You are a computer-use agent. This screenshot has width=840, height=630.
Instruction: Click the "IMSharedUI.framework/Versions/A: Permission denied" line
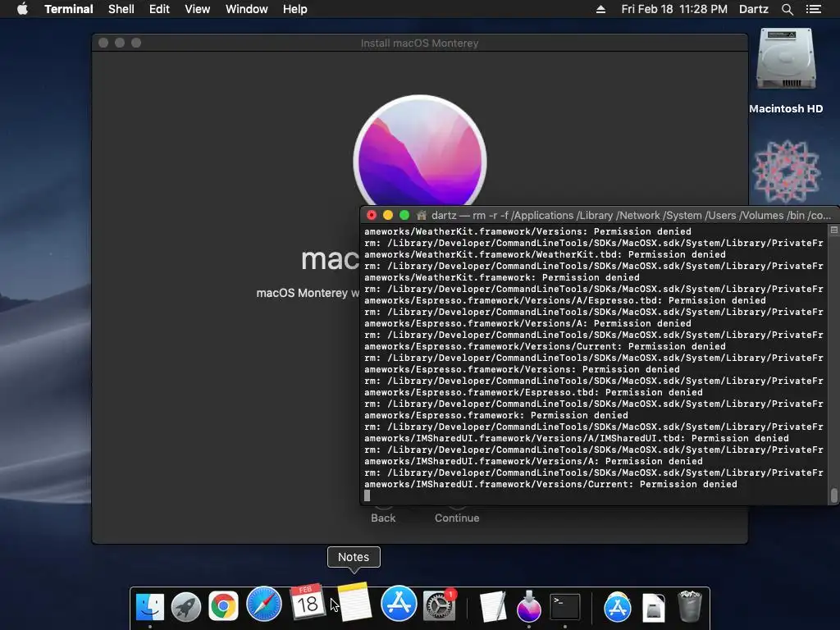point(533,461)
